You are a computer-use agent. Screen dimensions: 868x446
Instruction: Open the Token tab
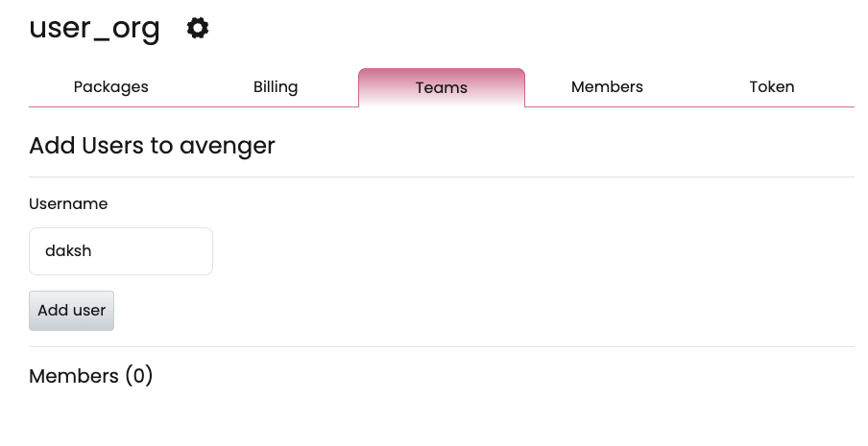[772, 86]
